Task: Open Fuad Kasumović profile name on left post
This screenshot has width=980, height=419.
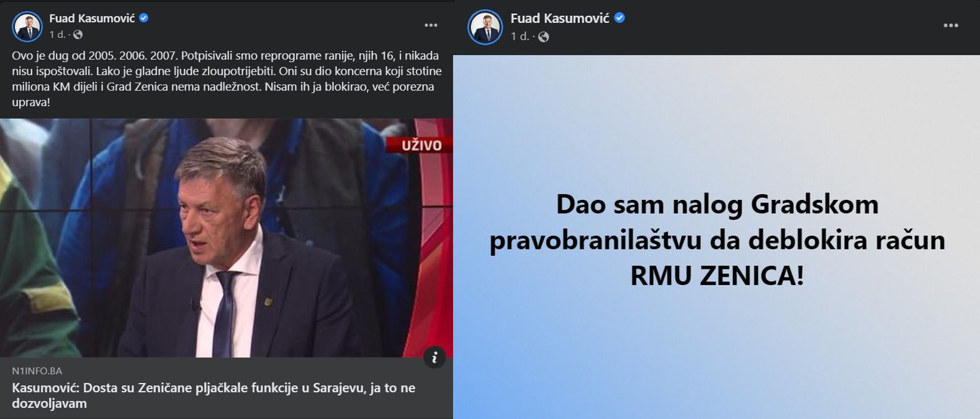Action: 92,19
